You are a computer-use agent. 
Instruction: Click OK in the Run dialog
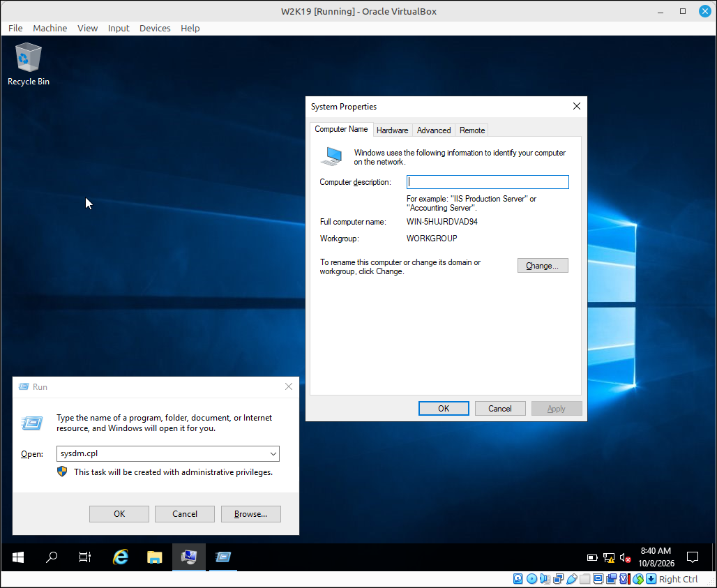119,514
